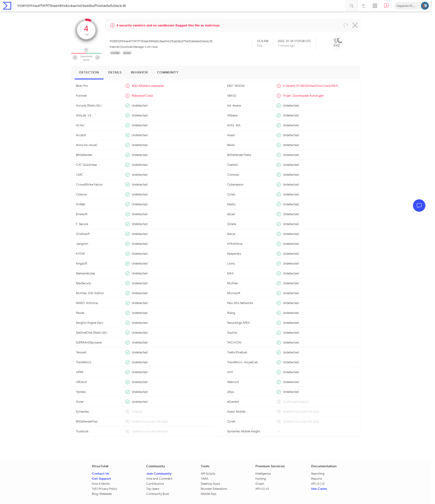Screen dimensions: 435x504
Task: Open the COMMUNITY tab
Action: click(x=167, y=73)
